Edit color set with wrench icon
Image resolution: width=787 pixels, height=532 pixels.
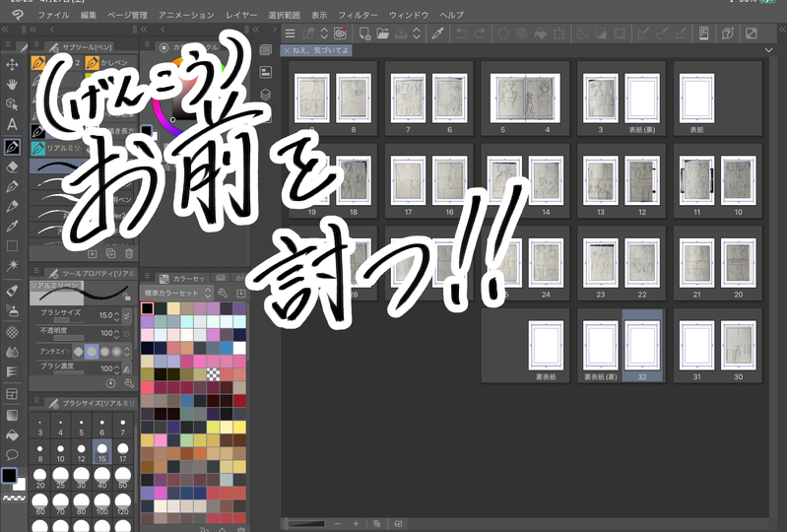tap(223, 293)
